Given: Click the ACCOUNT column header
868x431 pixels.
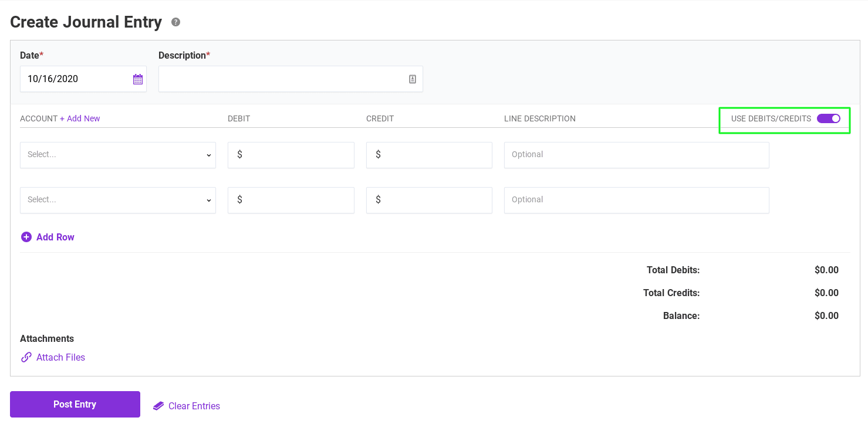Looking at the screenshot, I should [x=39, y=118].
